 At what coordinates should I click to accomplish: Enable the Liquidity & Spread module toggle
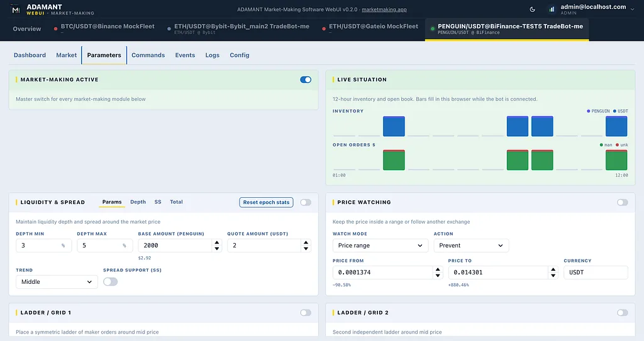pyautogui.click(x=306, y=202)
